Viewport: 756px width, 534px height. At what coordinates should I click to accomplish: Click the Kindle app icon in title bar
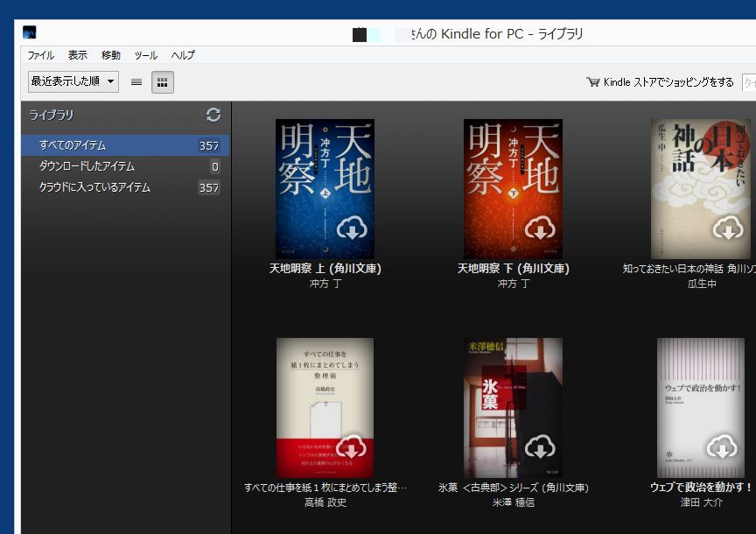[30, 32]
